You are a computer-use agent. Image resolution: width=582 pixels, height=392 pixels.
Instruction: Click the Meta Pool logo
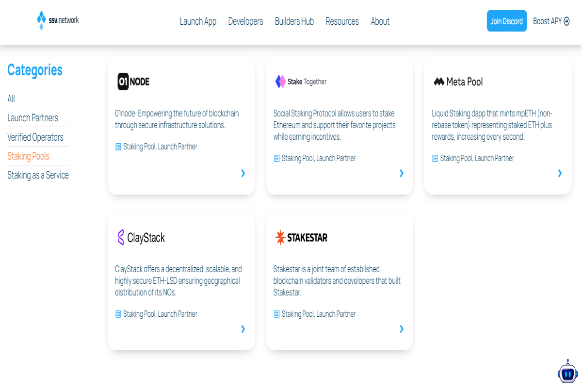[x=458, y=82]
